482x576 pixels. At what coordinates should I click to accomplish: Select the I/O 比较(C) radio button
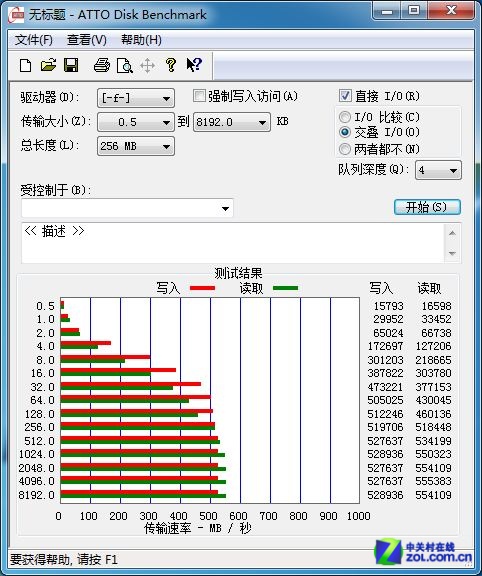point(345,117)
